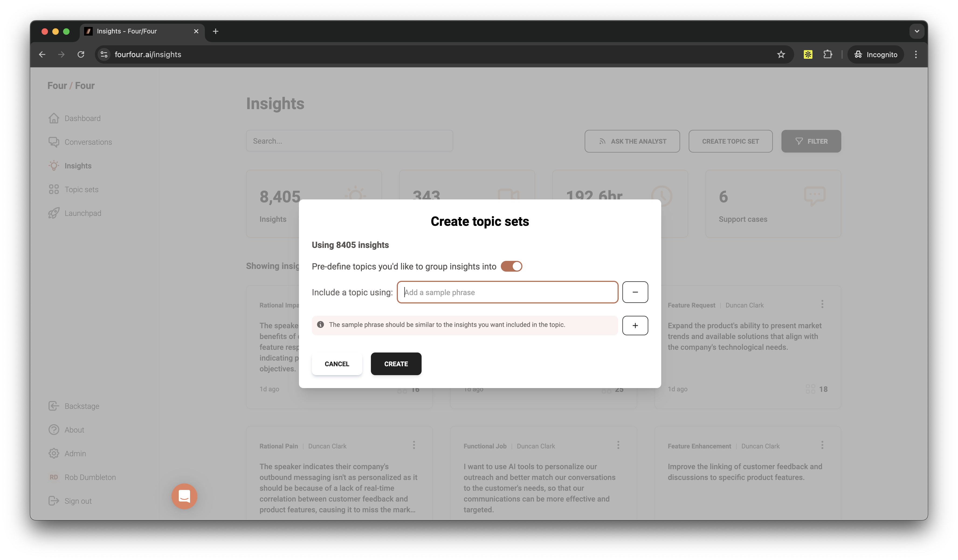Click the Backstage exit icon
This screenshot has height=560, width=958.
tap(54, 406)
